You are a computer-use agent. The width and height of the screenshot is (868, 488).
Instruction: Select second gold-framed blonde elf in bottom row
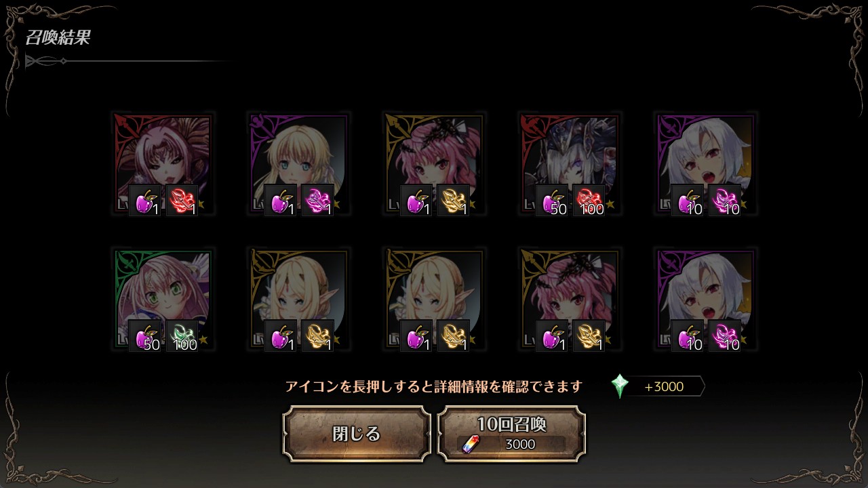(435, 299)
